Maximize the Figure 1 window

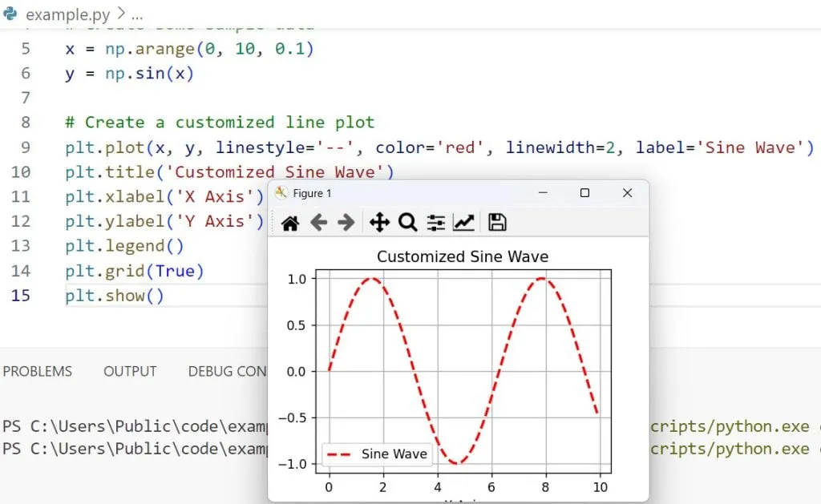pyautogui.click(x=584, y=192)
